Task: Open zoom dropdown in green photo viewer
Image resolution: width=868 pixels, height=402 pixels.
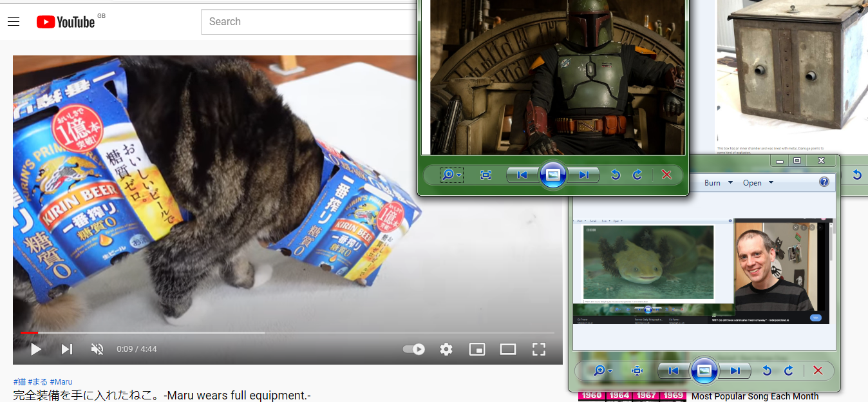Action: click(451, 175)
